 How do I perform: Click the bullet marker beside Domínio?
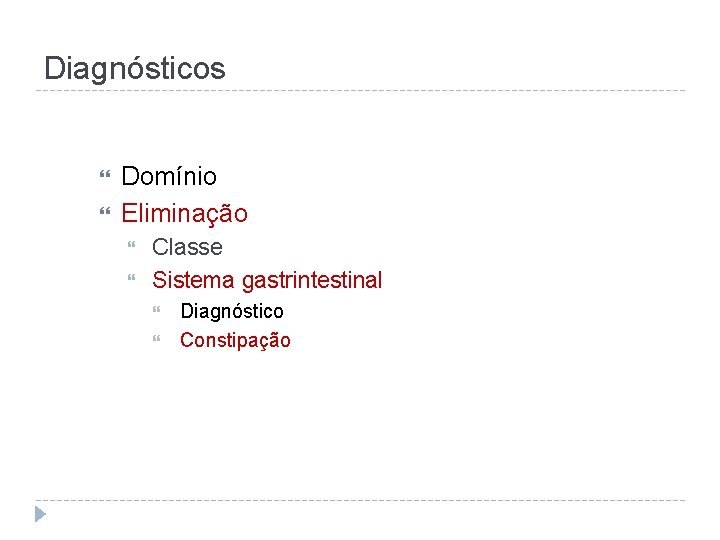coord(106,178)
